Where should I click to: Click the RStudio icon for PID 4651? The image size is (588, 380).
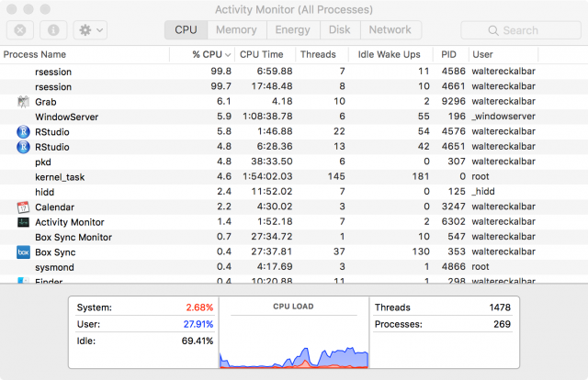click(x=23, y=147)
